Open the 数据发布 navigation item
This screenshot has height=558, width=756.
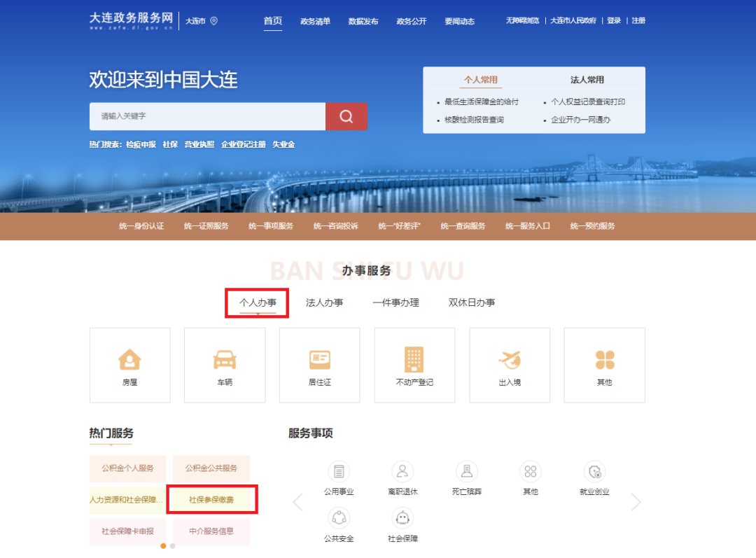(363, 21)
